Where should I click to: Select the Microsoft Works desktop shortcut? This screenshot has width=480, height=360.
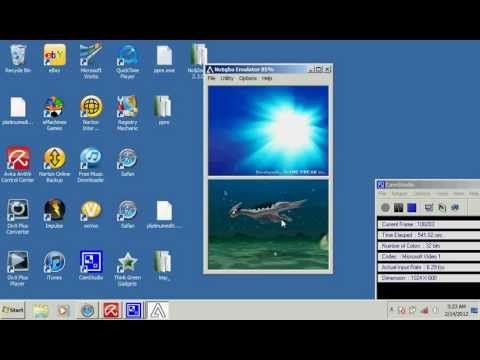tap(91, 60)
